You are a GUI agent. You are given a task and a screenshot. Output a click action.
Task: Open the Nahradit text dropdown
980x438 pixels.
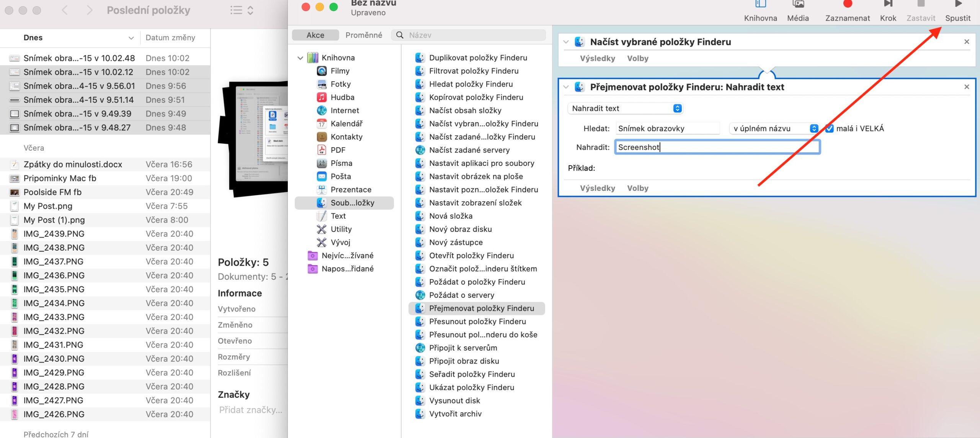click(x=625, y=108)
